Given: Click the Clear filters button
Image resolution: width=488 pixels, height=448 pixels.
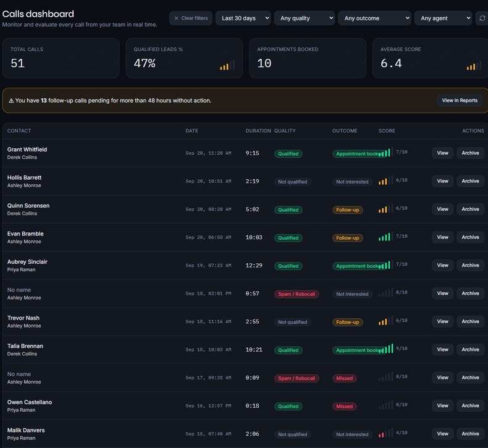Looking at the screenshot, I should (191, 19).
